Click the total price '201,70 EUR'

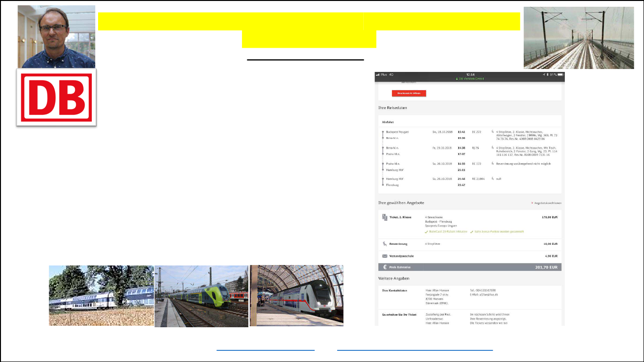click(547, 267)
